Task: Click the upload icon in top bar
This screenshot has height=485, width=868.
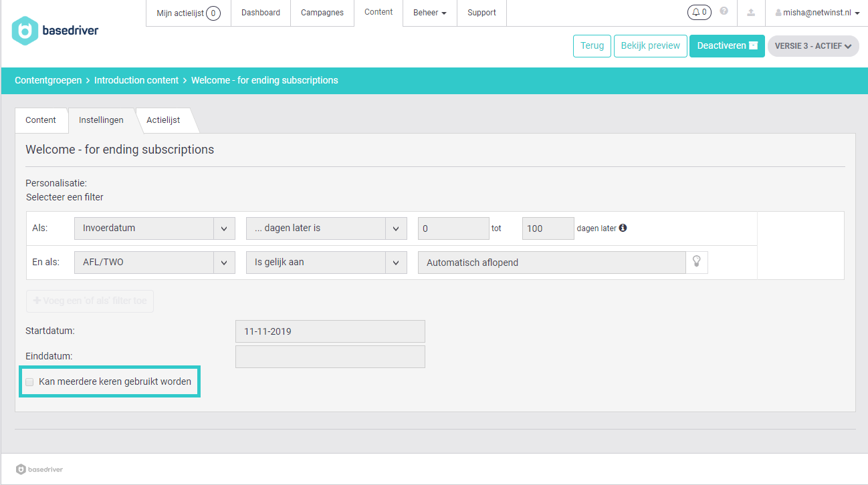Action: [x=751, y=12]
